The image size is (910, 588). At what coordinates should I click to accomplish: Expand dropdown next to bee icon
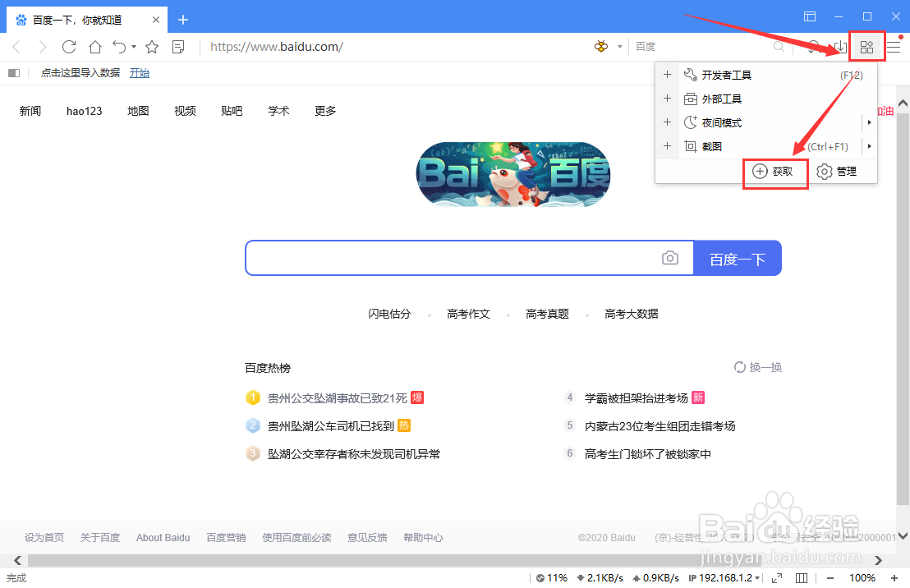(620, 47)
